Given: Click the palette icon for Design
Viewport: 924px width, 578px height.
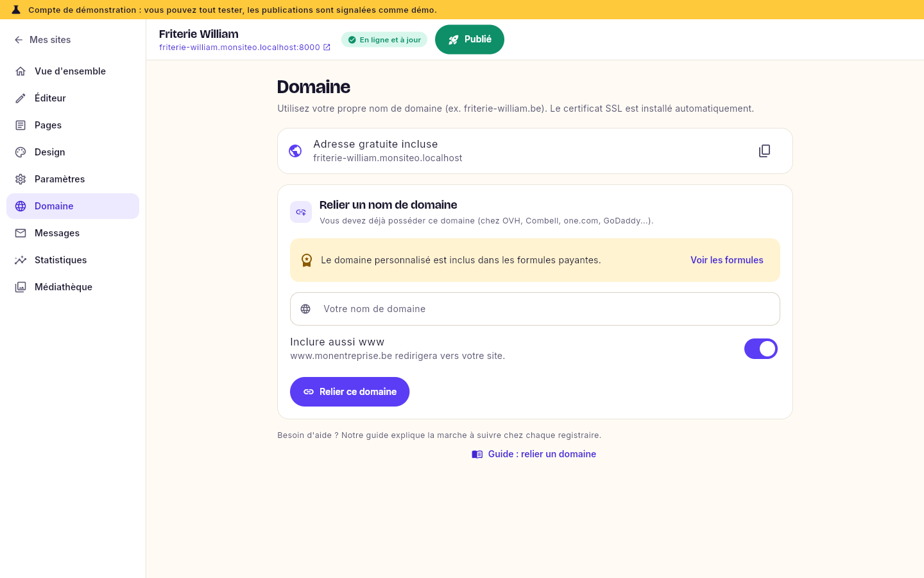Looking at the screenshot, I should pyautogui.click(x=21, y=152).
